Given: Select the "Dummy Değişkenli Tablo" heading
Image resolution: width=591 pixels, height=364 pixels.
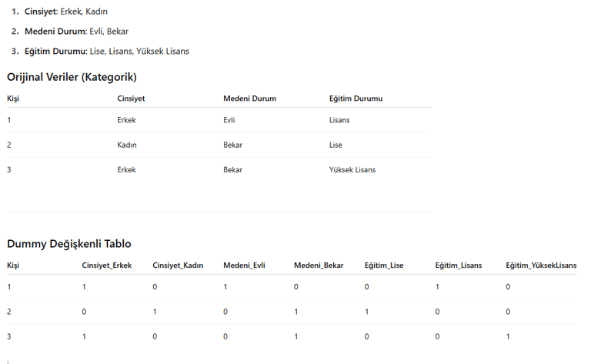Looking at the screenshot, I should point(68,244).
